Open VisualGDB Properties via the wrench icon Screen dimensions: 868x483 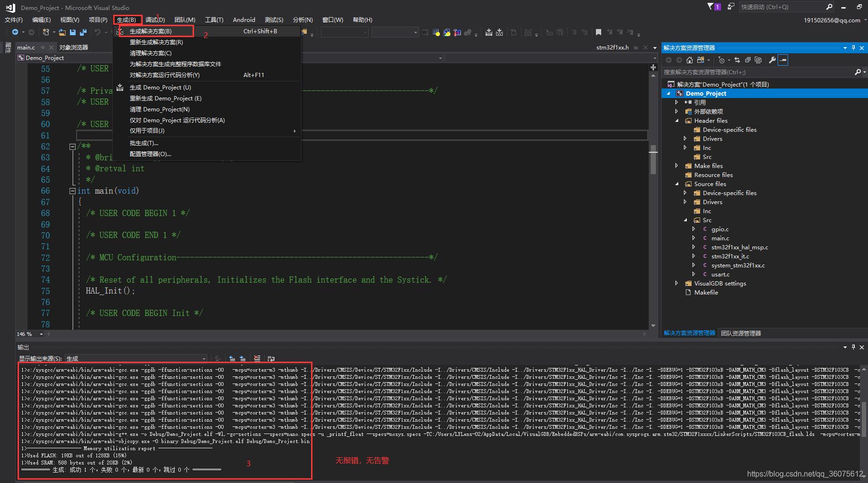(x=772, y=60)
